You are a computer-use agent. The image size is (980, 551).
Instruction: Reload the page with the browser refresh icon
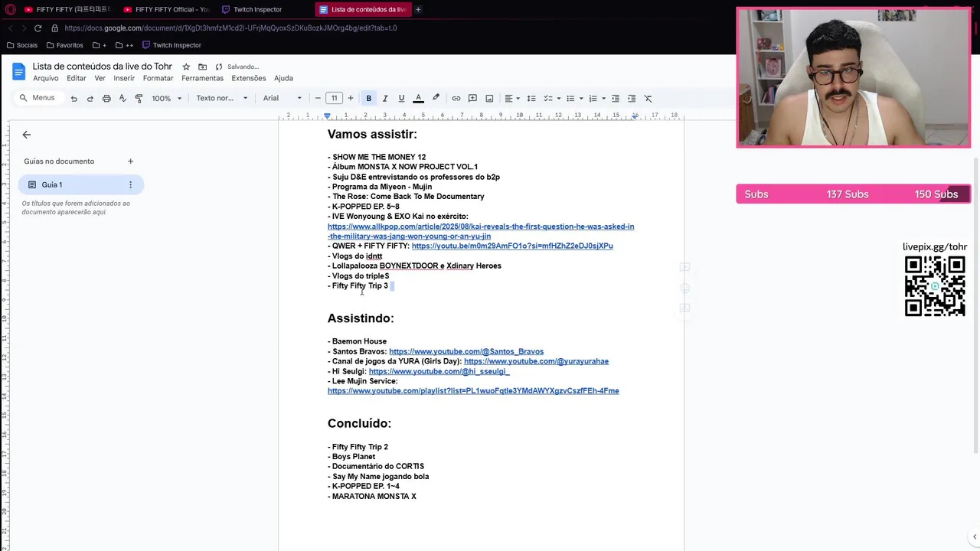click(38, 28)
